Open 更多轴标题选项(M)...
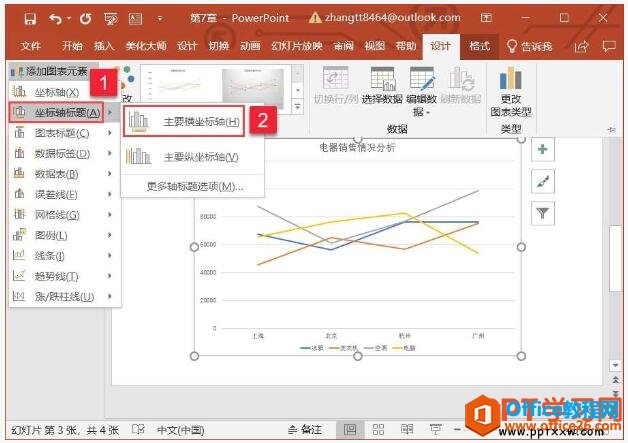 coord(195,187)
